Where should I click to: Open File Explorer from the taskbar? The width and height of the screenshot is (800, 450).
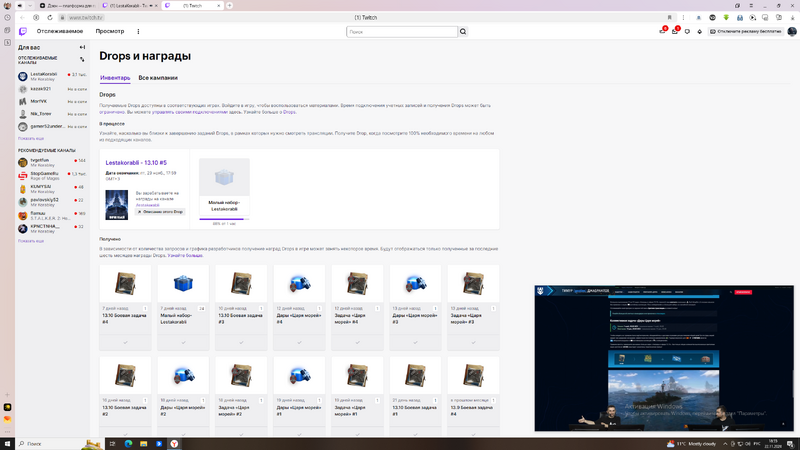pyautogui.click(x=144, y=443)
